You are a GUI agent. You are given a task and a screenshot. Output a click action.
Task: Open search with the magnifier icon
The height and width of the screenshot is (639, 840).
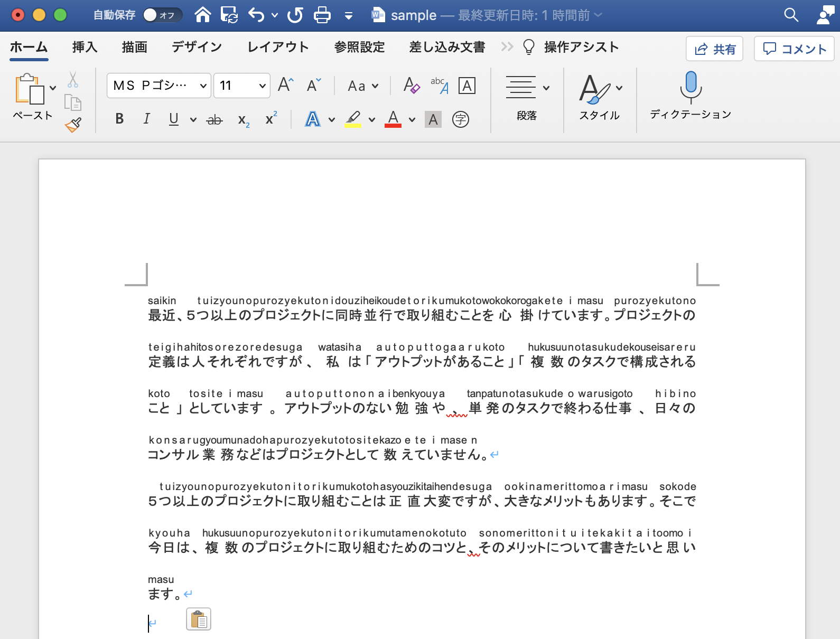tap(791, 15)
